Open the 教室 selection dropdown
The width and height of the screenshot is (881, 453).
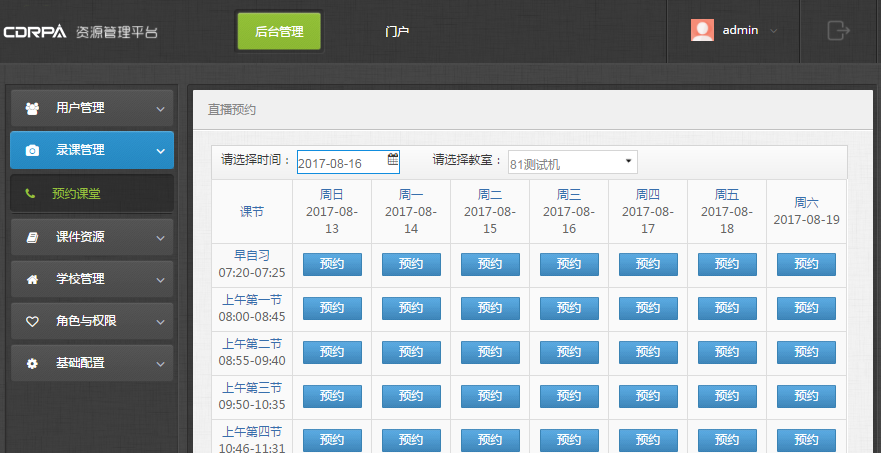coord(571,162)
